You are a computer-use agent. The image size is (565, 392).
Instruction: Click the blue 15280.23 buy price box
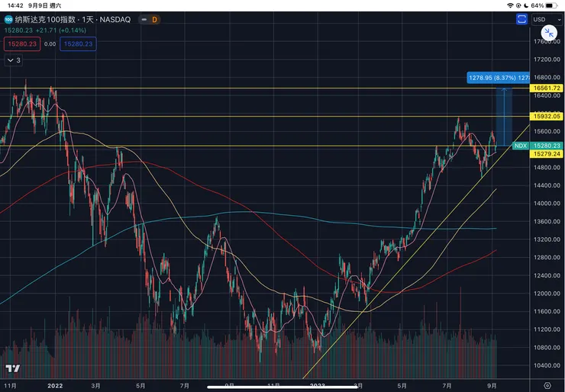(x=78, y=44)
